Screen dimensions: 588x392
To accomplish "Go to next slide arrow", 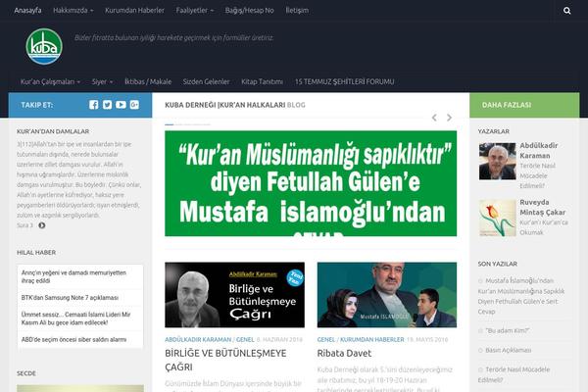I will [449, 118].
